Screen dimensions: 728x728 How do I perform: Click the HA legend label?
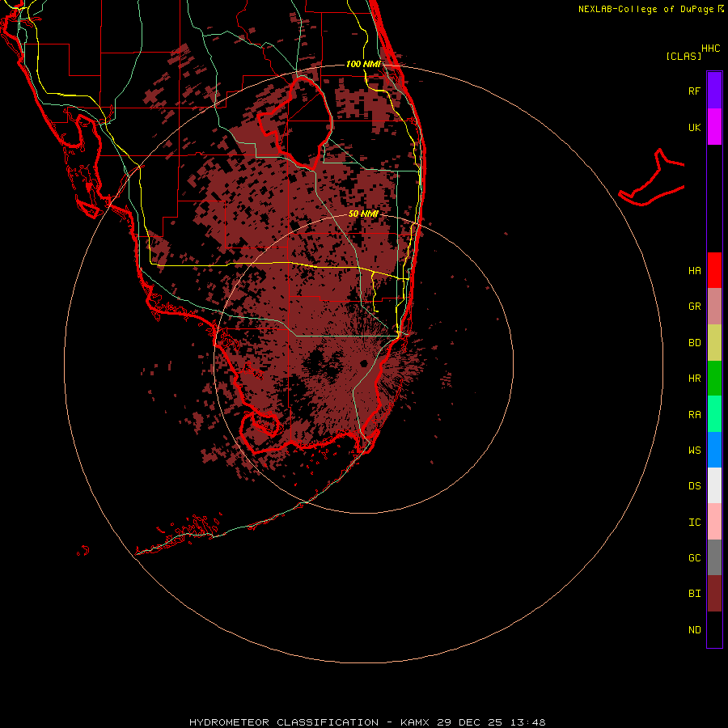(694, 271)
